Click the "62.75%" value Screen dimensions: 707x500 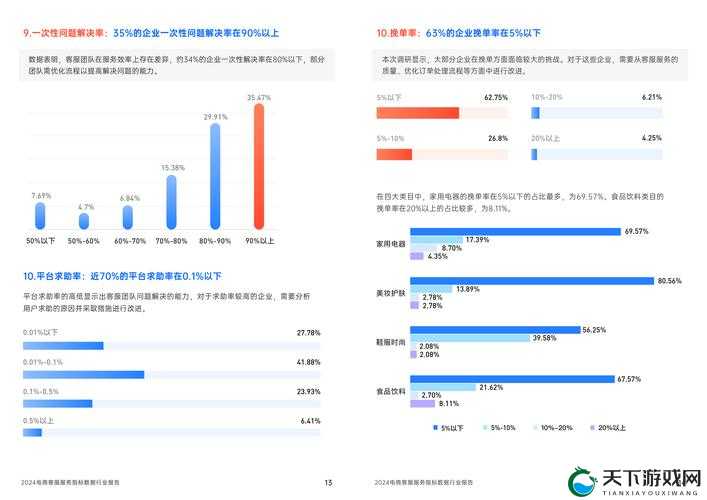coord(496,97)
